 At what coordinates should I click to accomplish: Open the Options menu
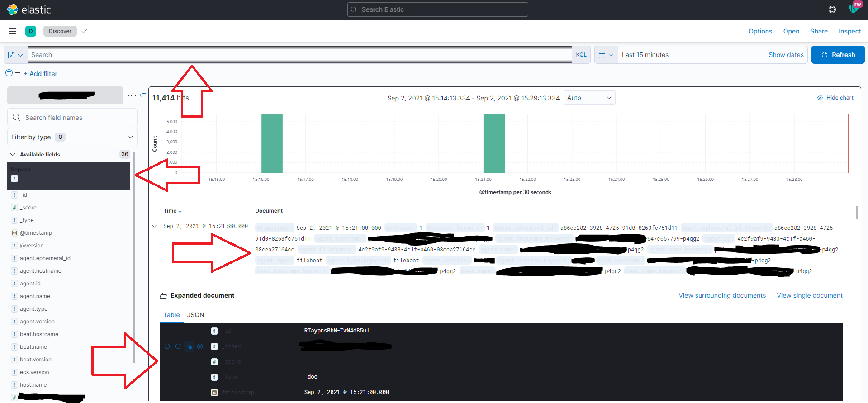click(x=760, y=31)
